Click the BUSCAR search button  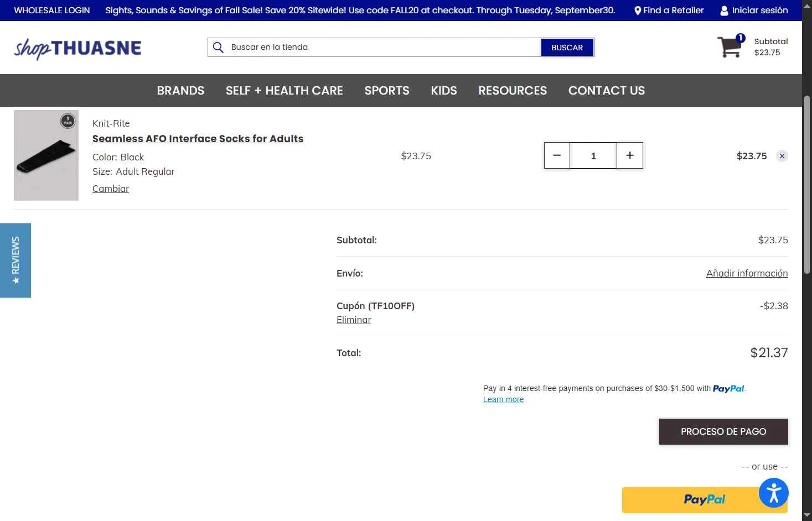567,48
